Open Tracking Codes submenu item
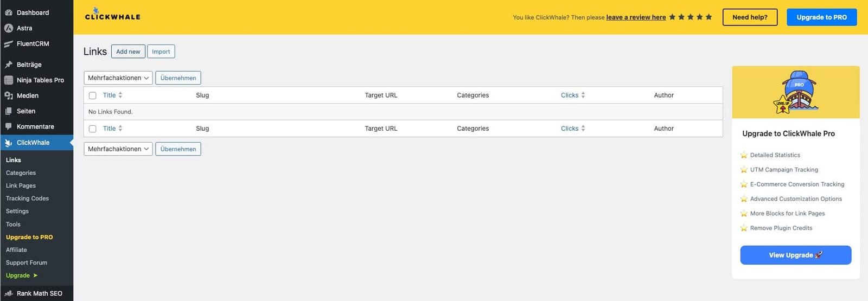The width and height of the screenshot is (868, 301). coord(27,198)
